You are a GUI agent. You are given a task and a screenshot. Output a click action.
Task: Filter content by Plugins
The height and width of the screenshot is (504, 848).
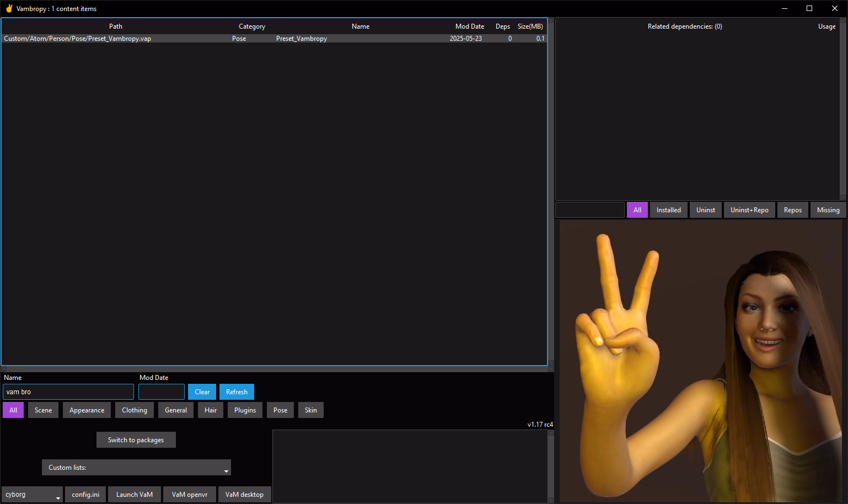point(245,410)
